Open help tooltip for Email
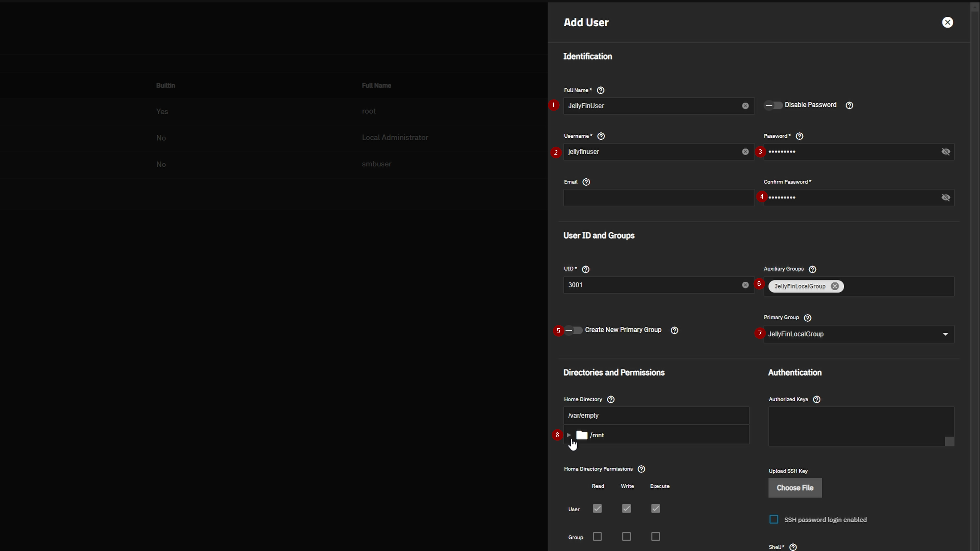Viewport: 980px width, 551px height. coord(586,182)
